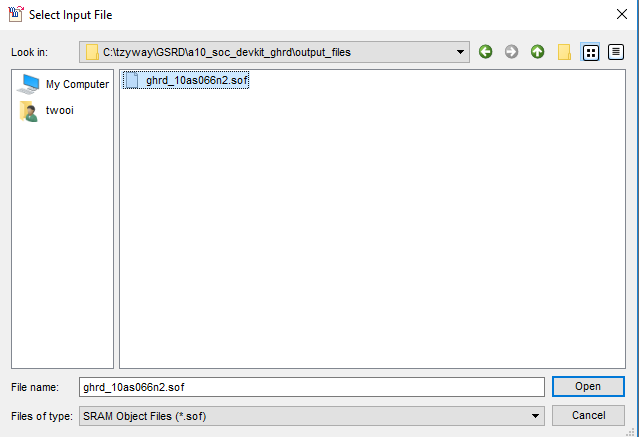The height and width of the screenshot is (437, 639).
Task: Switch to detail view mode
Action: pyautogui.click(x=616, y=52)
